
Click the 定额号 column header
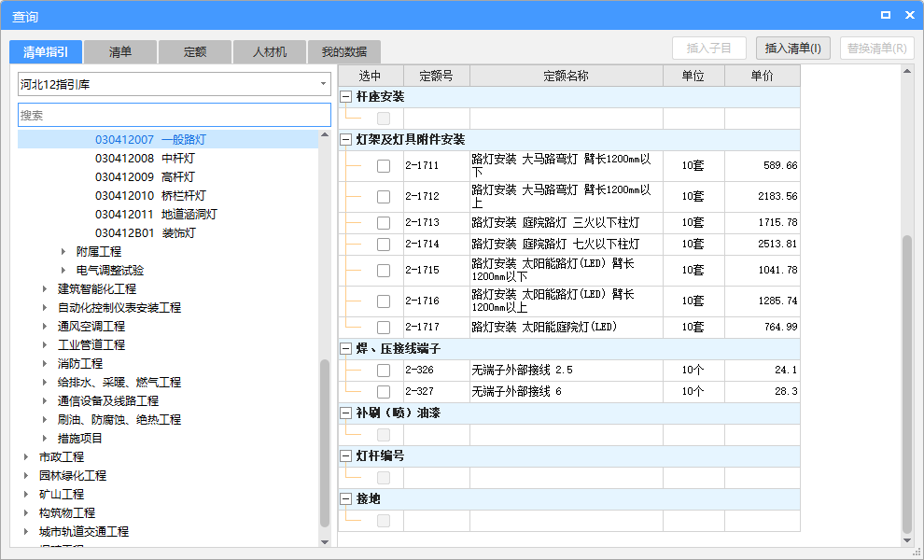pos(436,76)
